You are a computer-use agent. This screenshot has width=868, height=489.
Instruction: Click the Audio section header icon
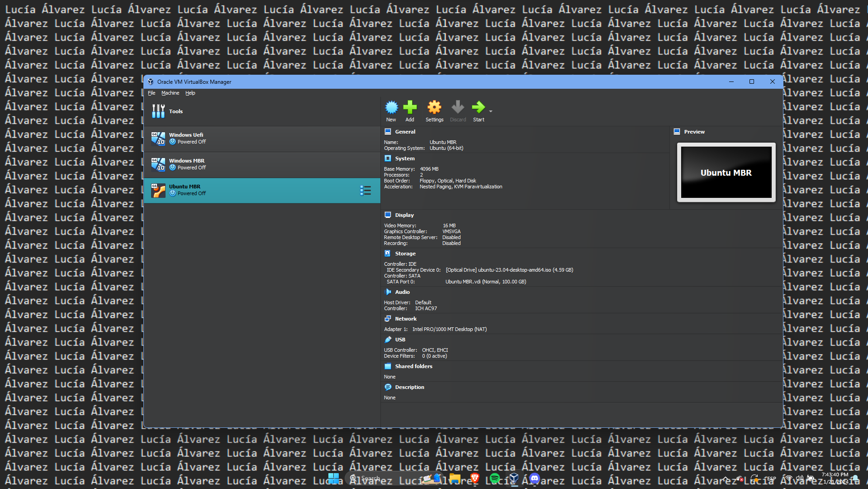[388, 292]
